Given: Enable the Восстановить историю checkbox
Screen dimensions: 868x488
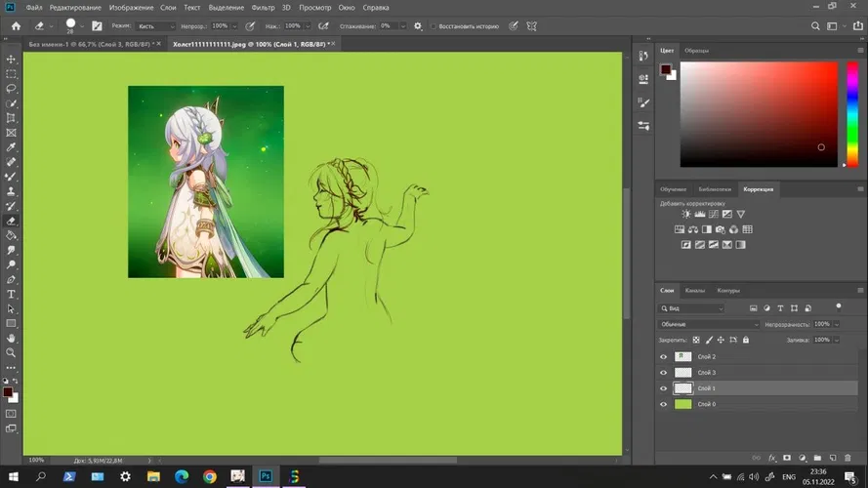Looking at the screenshot, I should (435, 26).
